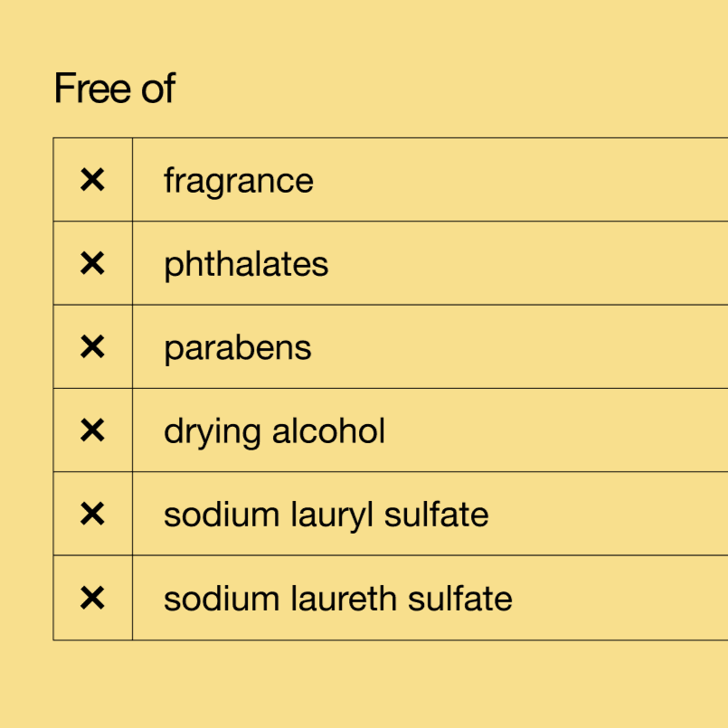This screenshot has width=728, height=728.
Task: Click the word "drying" in the table
Action: [x=213, y=432]
